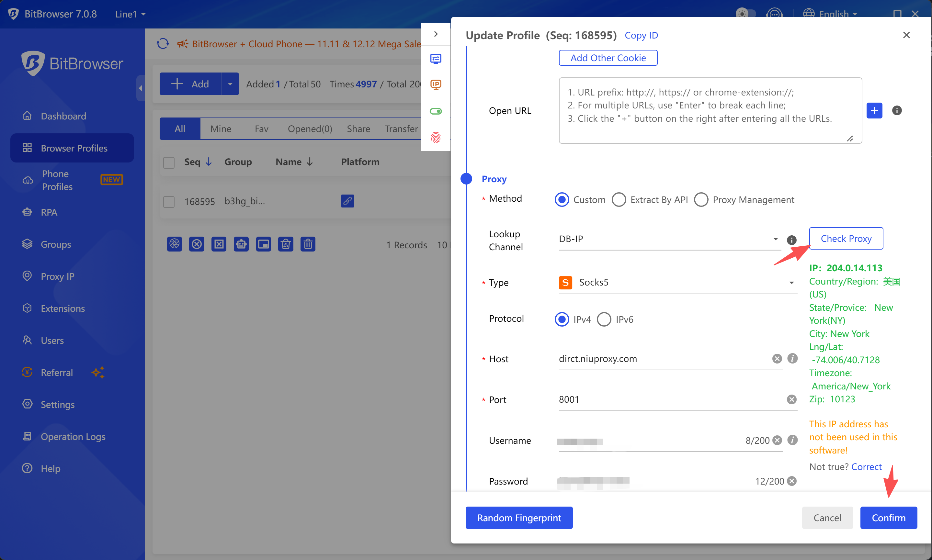Click the aperture icon in the bottom toolbar
Image resolution: width=932 pixels, height=560 pixels.
point(175,244)
